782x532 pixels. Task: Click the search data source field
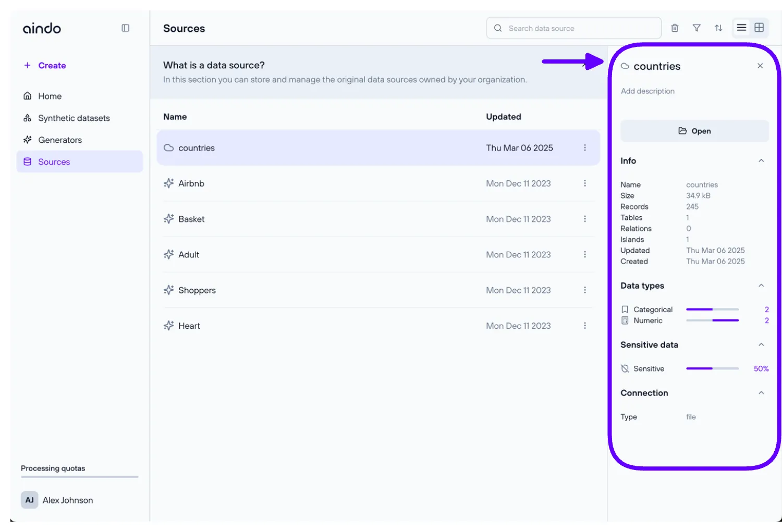[573, 28]
